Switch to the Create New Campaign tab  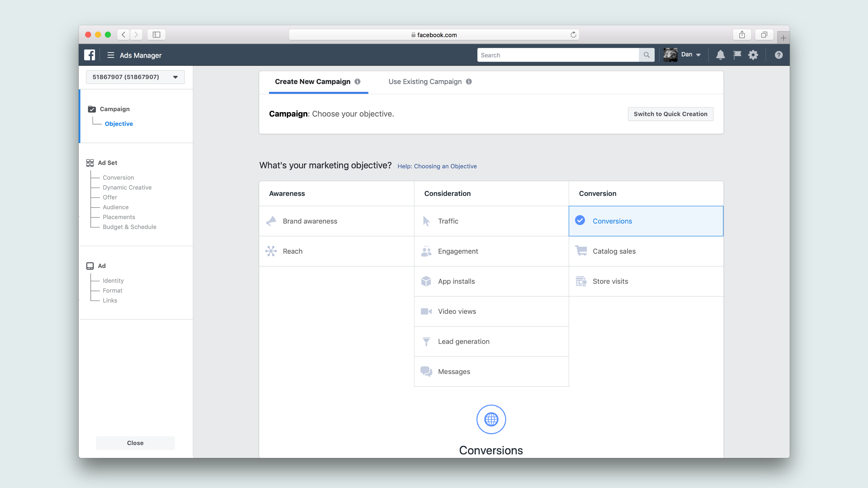(318, 82)
